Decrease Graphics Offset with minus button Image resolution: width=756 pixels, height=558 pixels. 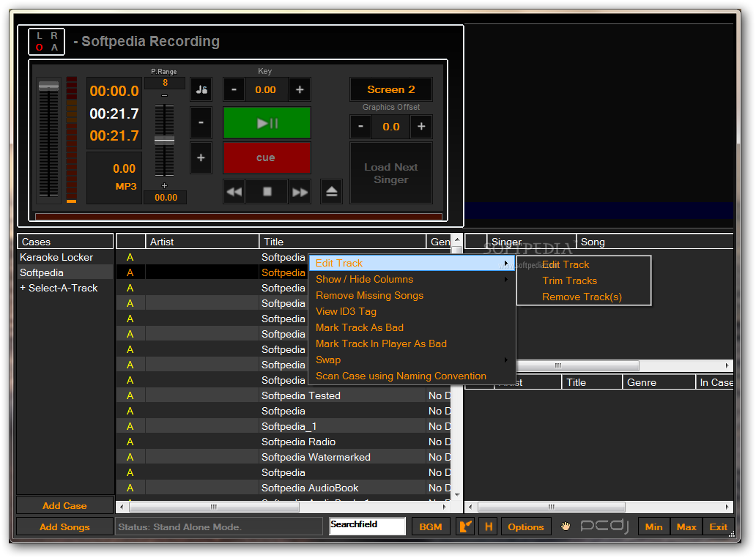(360, 126)
